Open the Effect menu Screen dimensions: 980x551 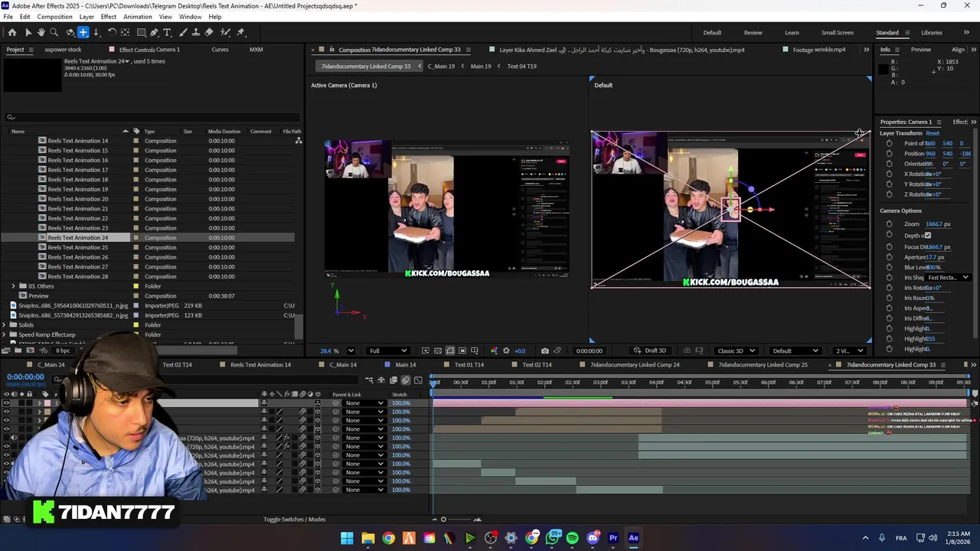pos(109,16)
